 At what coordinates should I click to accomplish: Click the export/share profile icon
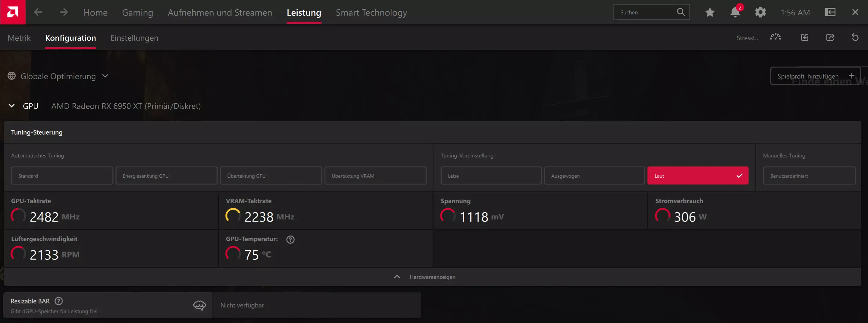830,37
